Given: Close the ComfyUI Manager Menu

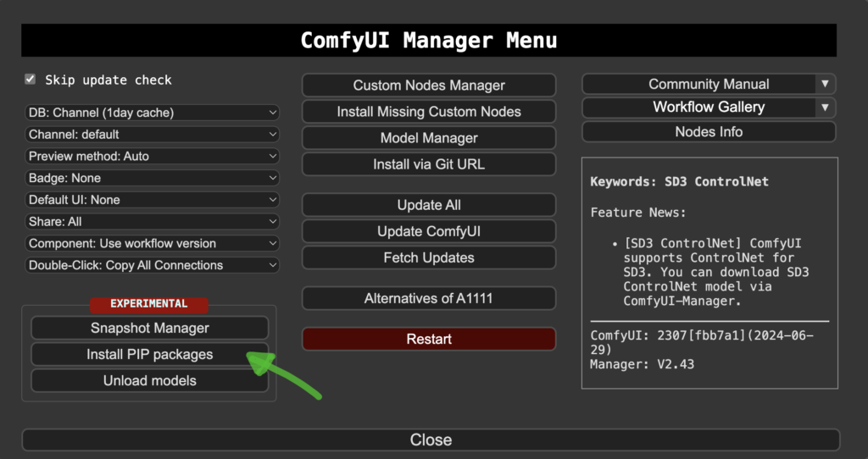Looking at the screenshot, I should pos(431,440).
